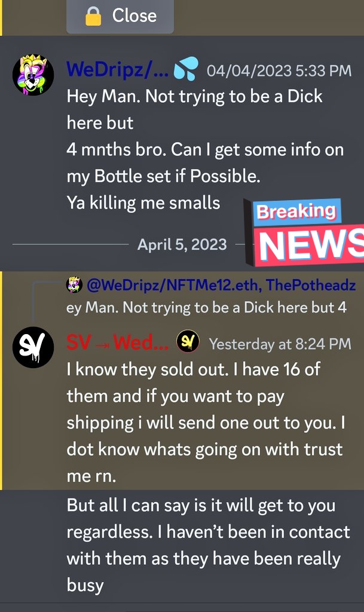Click the yellow lock icon

point(93,16)
